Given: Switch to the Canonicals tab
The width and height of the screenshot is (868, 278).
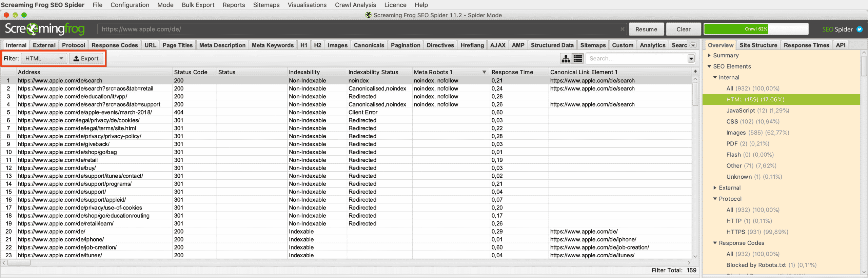Looking at the screenshot, I should coord(369,45).
